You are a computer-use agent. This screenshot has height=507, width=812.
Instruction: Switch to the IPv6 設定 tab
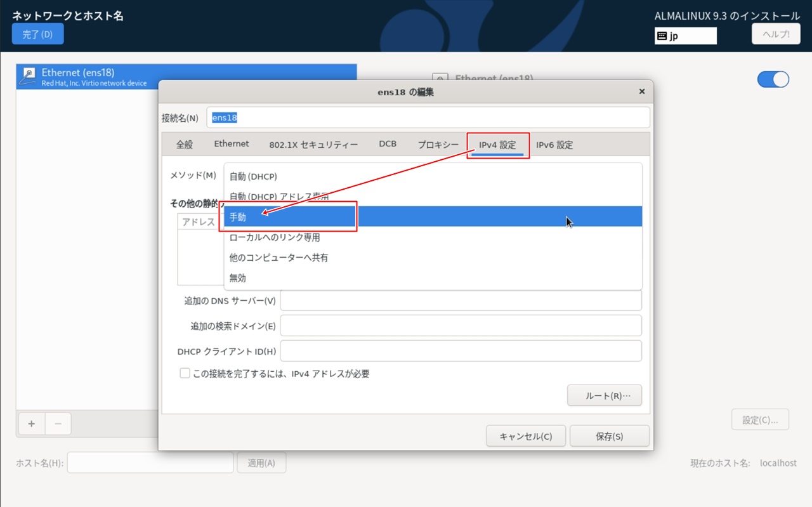554,145
